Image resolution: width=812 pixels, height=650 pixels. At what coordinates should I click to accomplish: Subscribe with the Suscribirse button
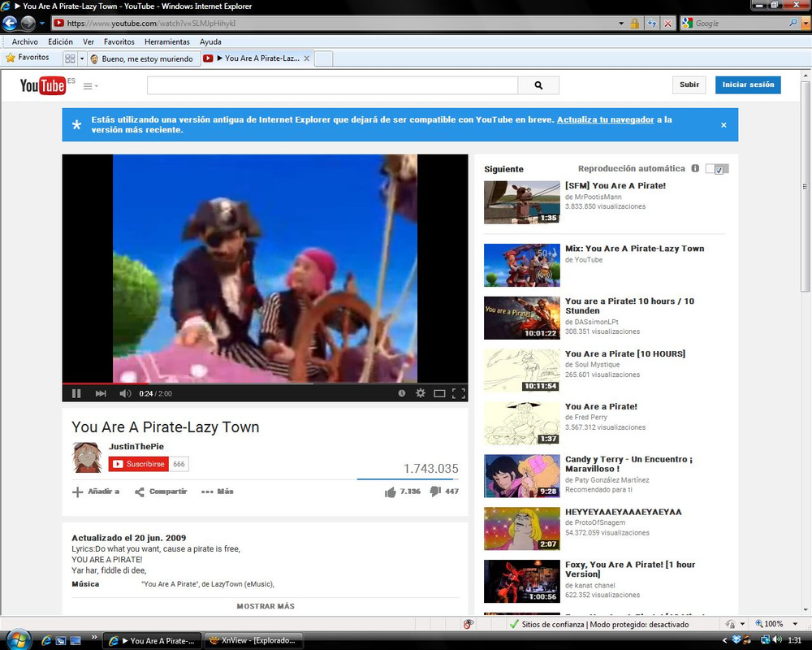click(139, 464)
